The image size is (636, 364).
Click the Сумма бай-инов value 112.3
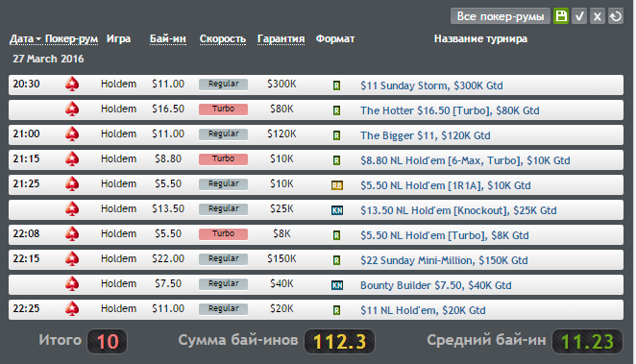tap(339, 341)
